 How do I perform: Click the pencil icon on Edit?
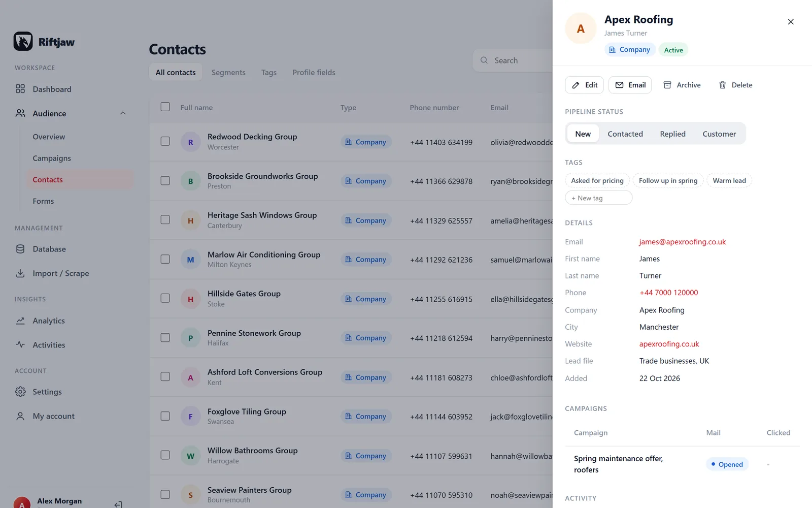click(576, 85)
